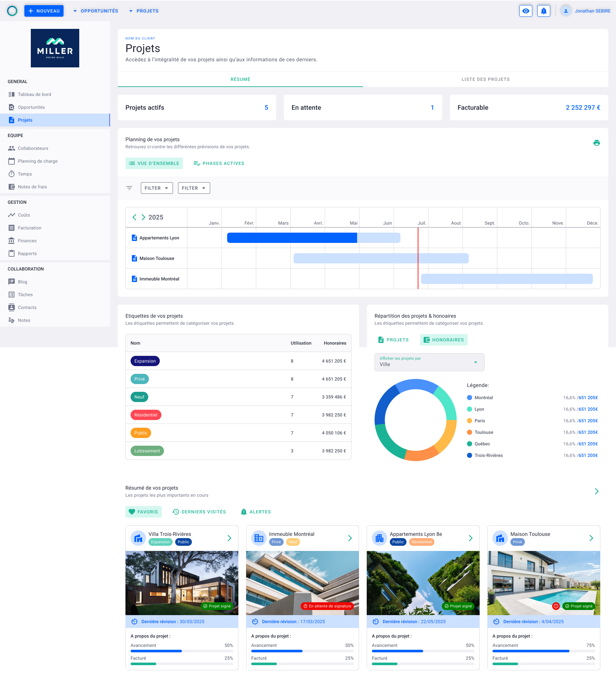Select the Derniers visités tab

coord(199,512)
